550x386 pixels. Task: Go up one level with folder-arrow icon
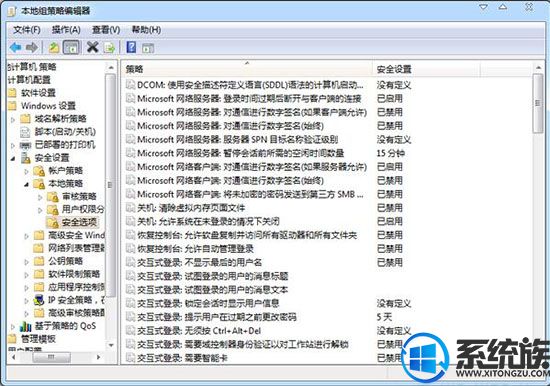tap(54, 47)
